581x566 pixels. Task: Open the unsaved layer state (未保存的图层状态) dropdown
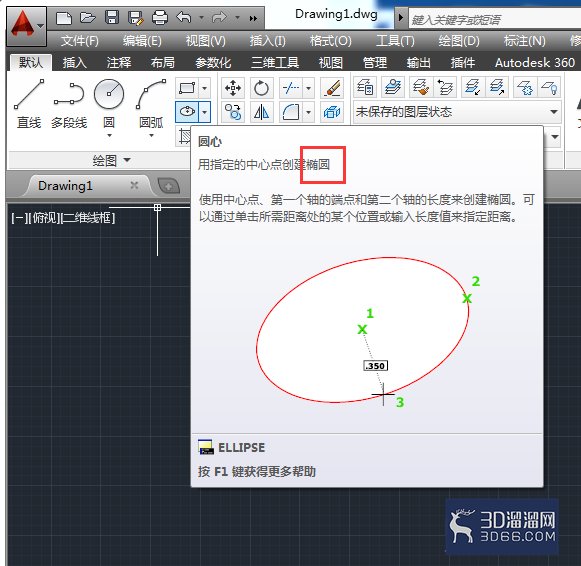457,111
